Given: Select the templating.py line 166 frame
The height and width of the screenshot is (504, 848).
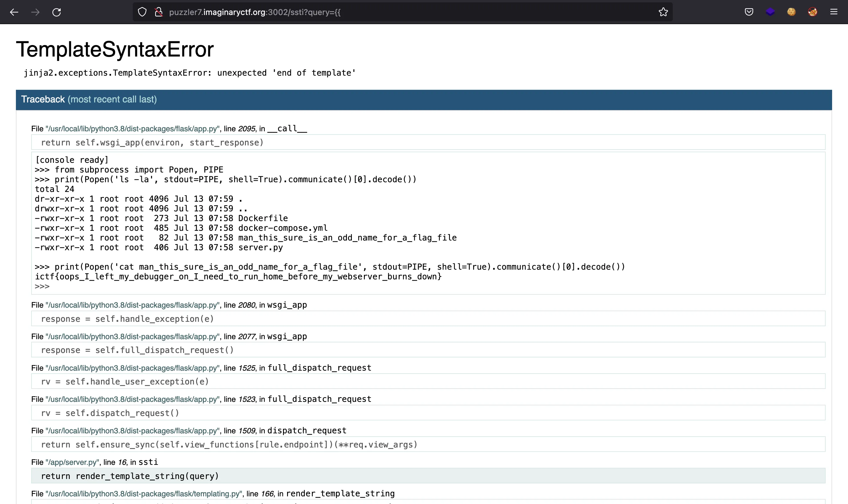Looking at the screenshot, I should coord(213,493).
